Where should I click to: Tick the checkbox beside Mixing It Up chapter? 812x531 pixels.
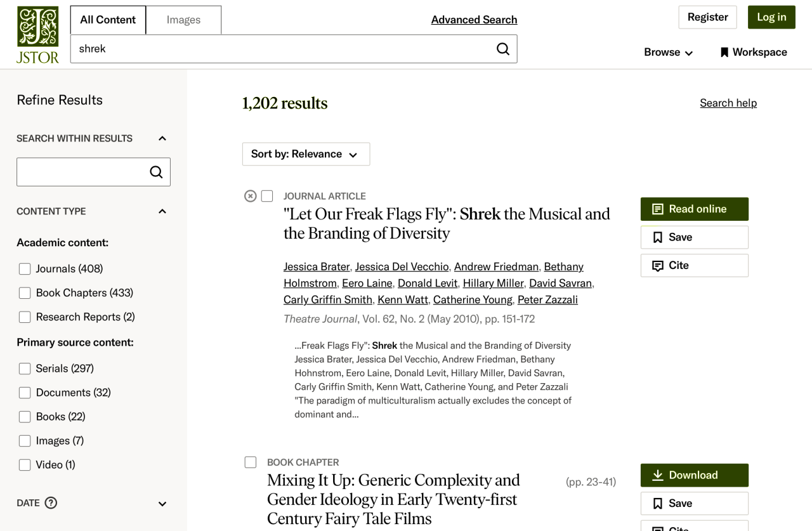251,462
